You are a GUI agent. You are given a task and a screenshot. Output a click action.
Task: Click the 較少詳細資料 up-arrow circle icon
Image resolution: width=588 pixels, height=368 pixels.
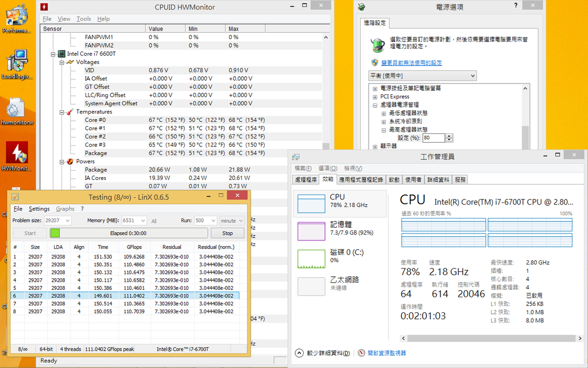[x=299, y=353]
